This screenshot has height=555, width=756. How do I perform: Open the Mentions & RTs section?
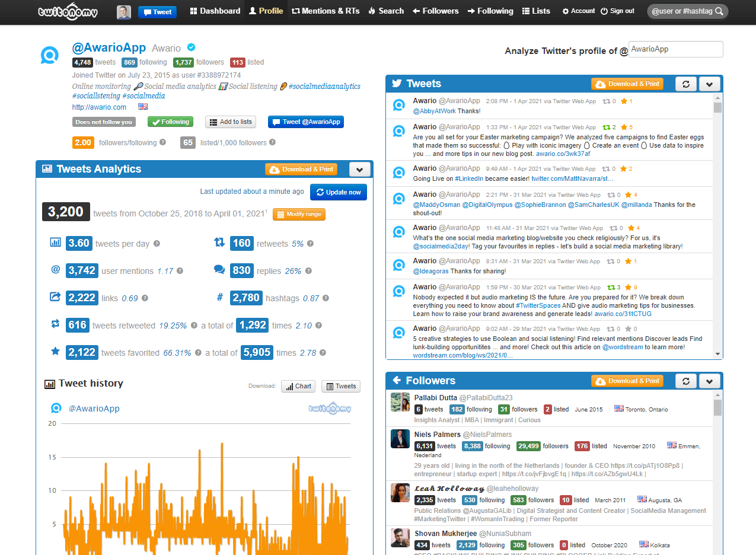click(x=326, y=10)
